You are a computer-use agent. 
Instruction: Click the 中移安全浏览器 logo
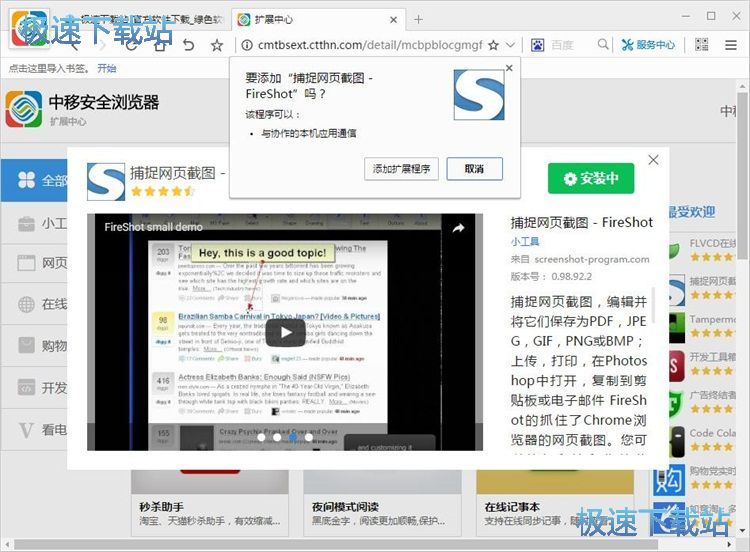(x=23, y=109)
